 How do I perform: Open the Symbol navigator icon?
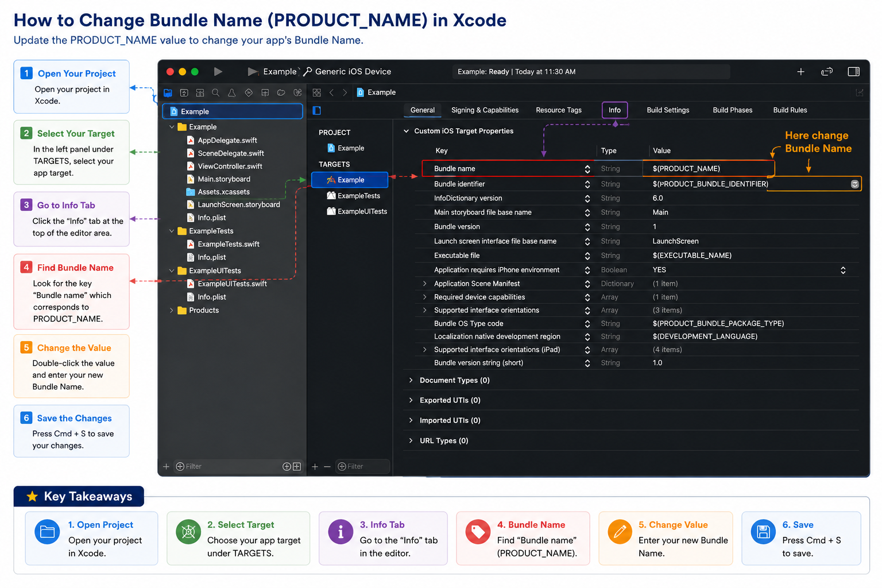(x=200, y=92)
